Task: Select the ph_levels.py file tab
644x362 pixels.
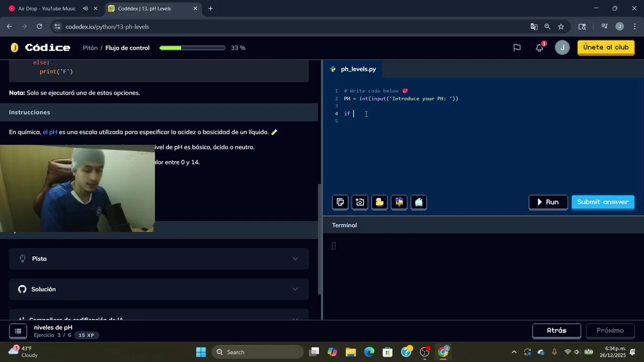Action: 353,69
